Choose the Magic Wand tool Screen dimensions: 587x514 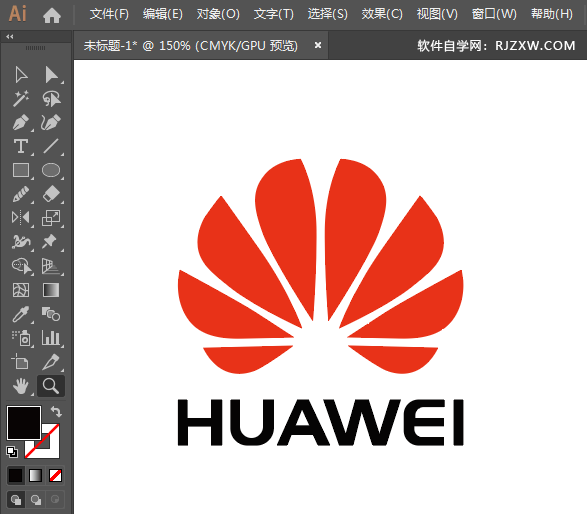click(x=21, y=98)
